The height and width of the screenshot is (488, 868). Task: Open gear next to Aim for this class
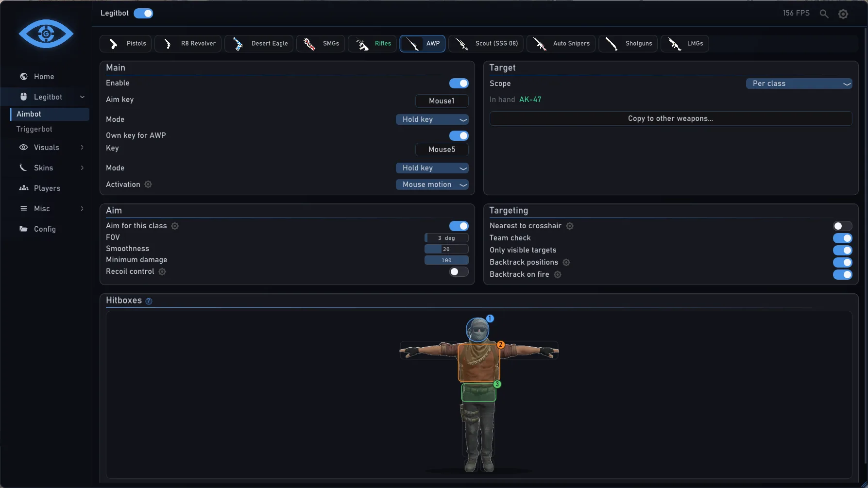point(175,226)
